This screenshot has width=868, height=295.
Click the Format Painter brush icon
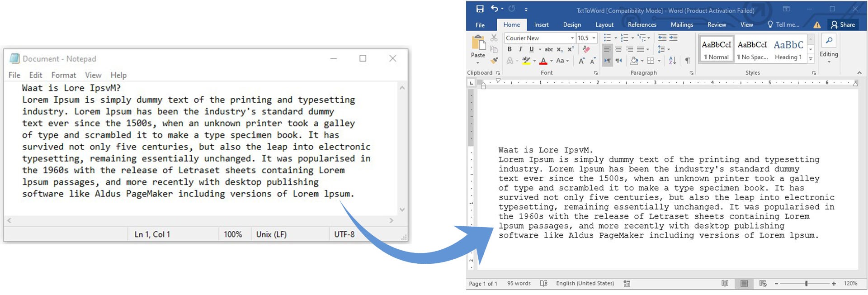(x=494, y=60)
